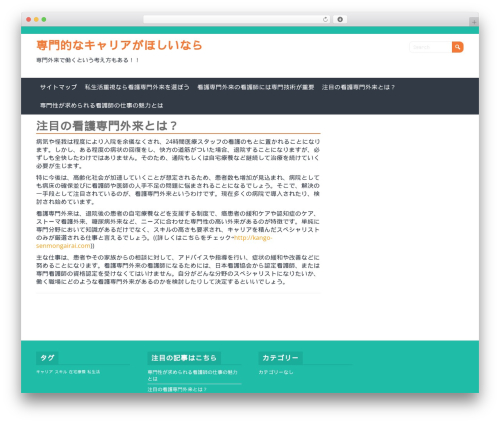This screenshot has width=500, height=423.
Task: Click the orange search magnifier button
Action: point(457,47)
